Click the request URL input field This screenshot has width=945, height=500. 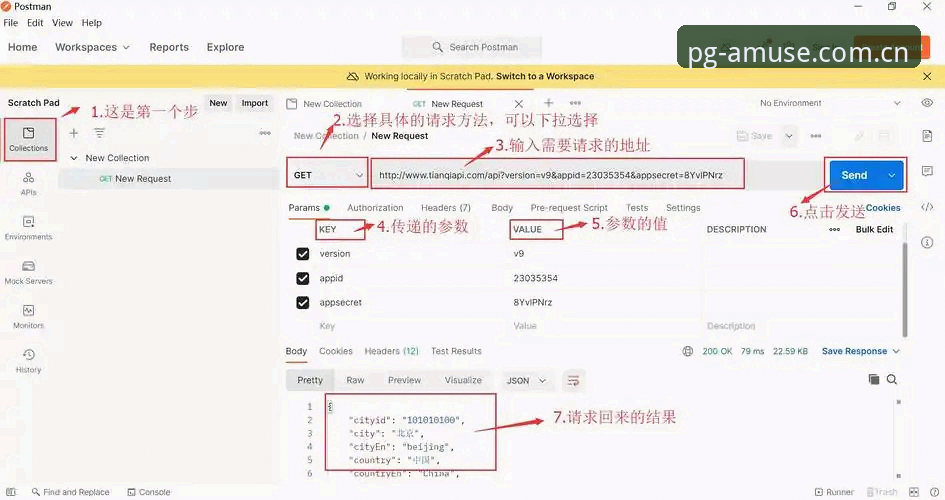coord(557,175)
